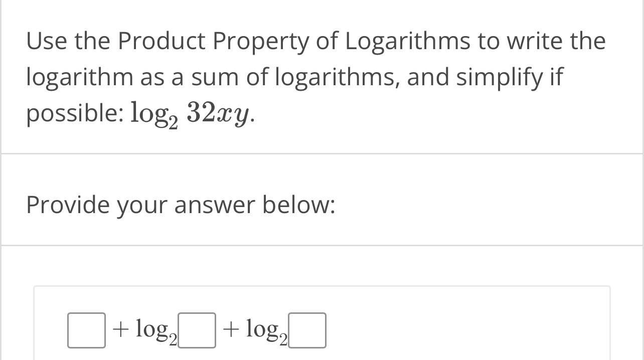The height and width of the screenshot is (360, 644).
Task: Click the 'Provide your answer below:' heading
Action: point(181,205)
